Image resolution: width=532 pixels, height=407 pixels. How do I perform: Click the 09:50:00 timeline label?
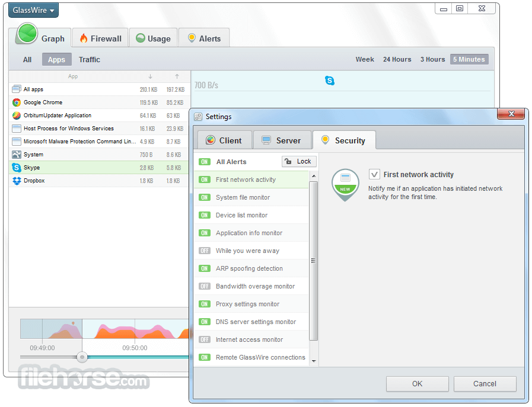pyautogui.click(x=135, y=348)
